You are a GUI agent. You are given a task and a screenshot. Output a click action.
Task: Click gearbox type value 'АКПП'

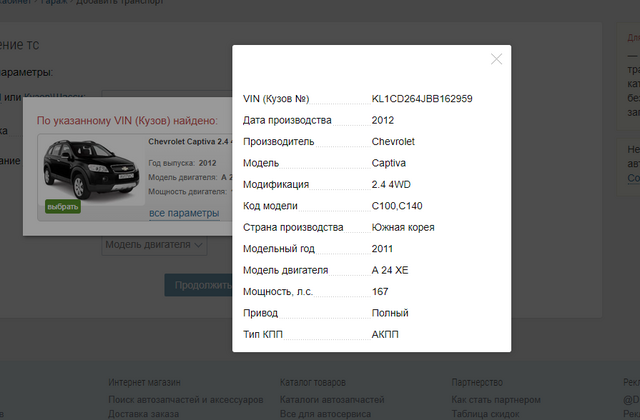pos(385,335)
